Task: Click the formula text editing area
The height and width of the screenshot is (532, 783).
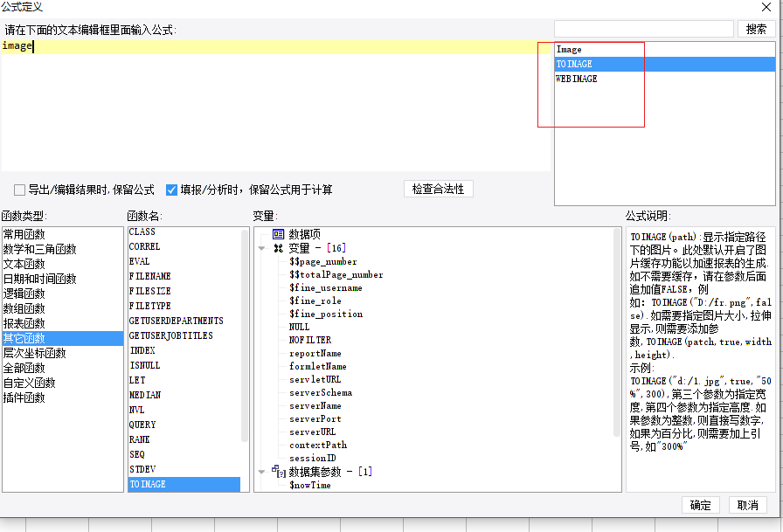Action: (x=275, y=106)
